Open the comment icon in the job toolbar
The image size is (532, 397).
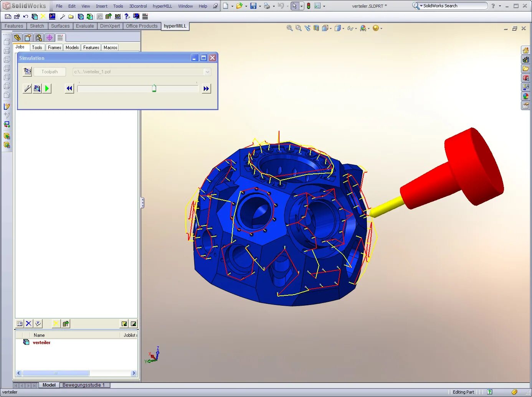[x=38, y=323]
